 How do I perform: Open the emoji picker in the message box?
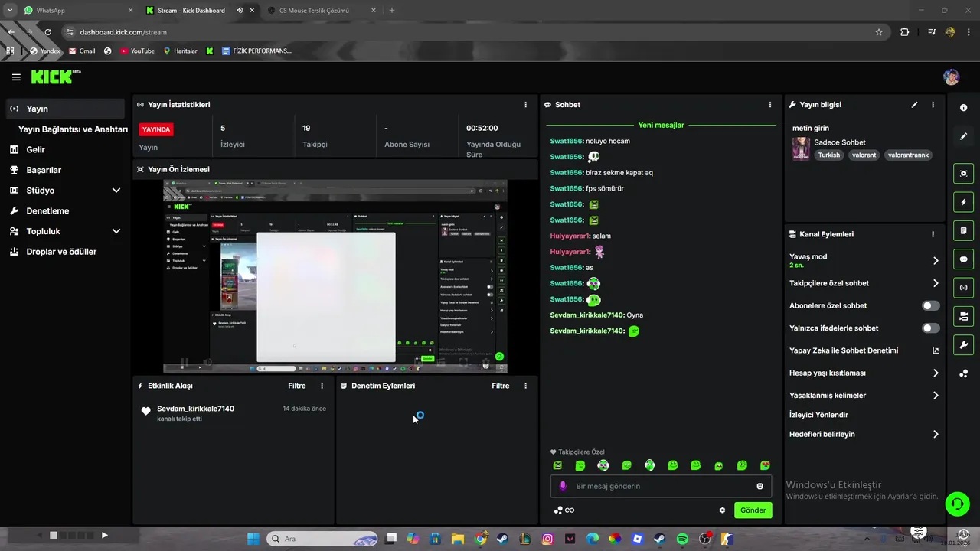[x=759, y=486]
